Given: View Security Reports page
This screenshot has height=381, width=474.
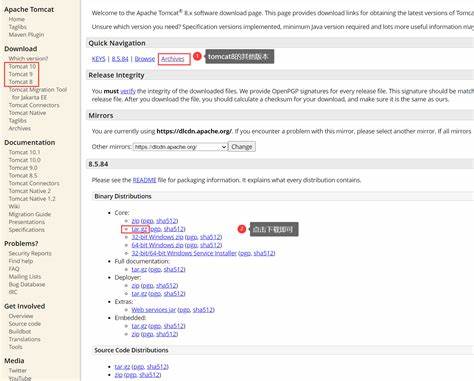Looking at the screenshot, I should 30,253.
